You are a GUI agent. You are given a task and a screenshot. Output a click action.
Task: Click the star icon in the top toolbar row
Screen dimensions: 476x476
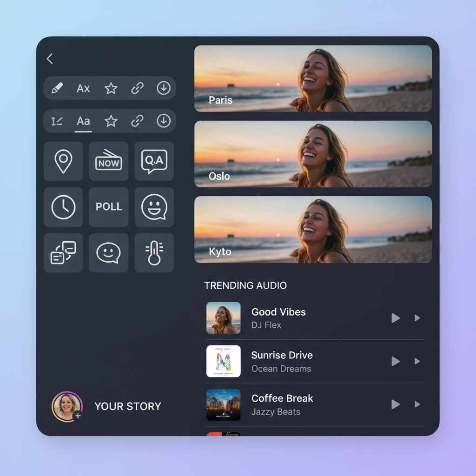tap(111, 88)
